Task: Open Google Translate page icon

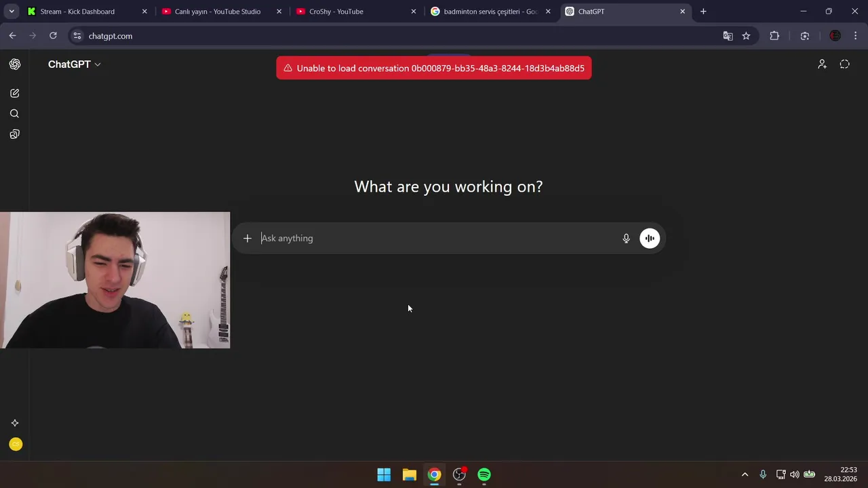Action: pos(728,36)
